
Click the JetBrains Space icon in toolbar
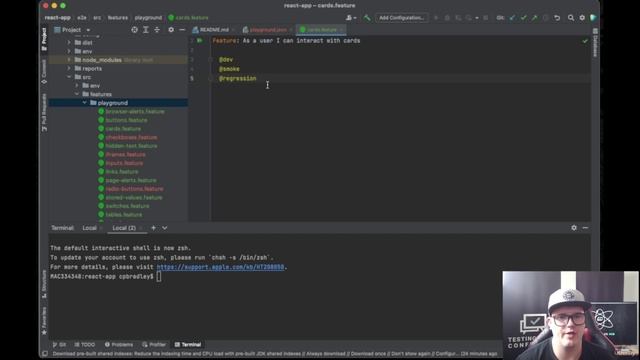(x=593, y=18)
